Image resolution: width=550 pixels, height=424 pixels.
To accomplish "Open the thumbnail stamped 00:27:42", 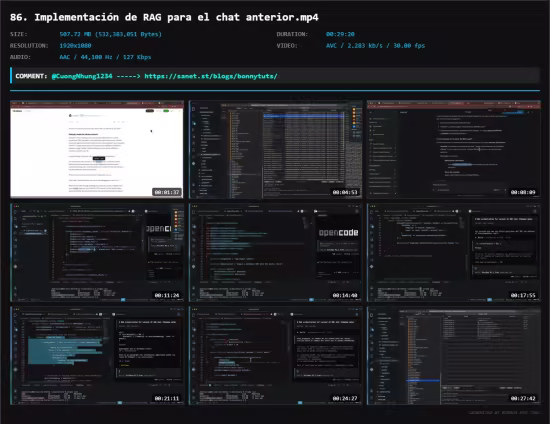I will (454, 356).
